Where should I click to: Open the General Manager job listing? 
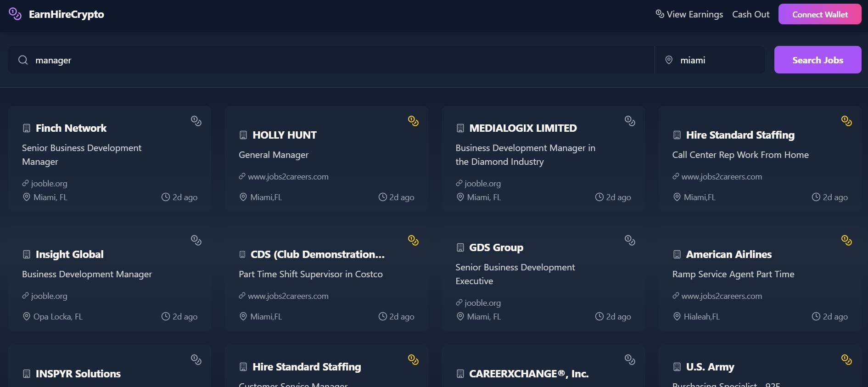[274, 155]
